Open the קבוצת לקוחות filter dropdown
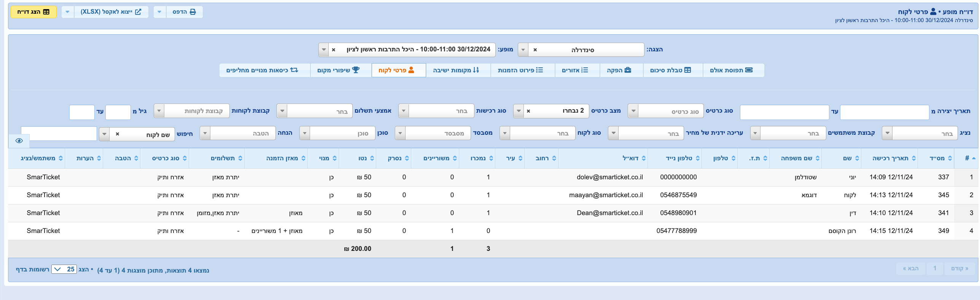This screenshot has width=980, height=300. pyautogui.click(x=191, y=111)
